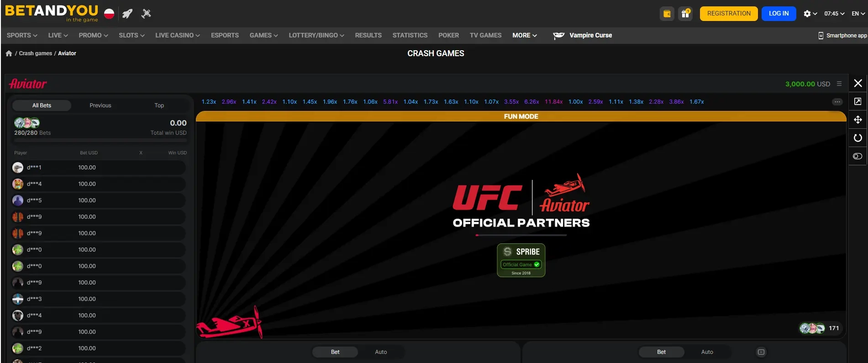
Task: Select the All Bets tab
Action: click(42, 105)
